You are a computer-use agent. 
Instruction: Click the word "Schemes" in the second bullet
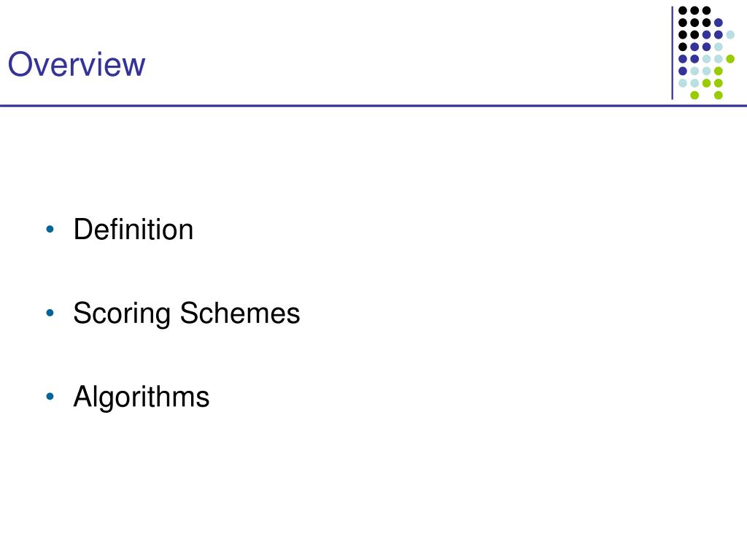pyautogui.click(x=239, y=313)
